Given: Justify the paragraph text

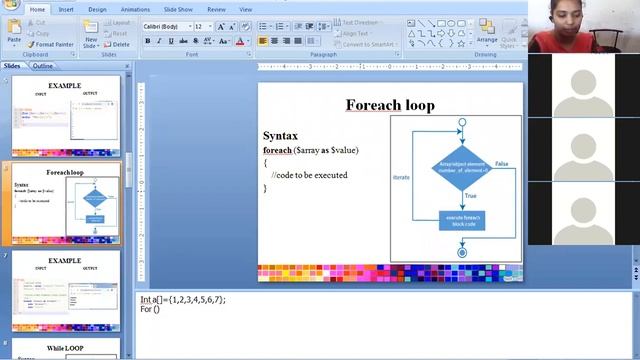Looking at the screenshot, I should click(298, 41).
